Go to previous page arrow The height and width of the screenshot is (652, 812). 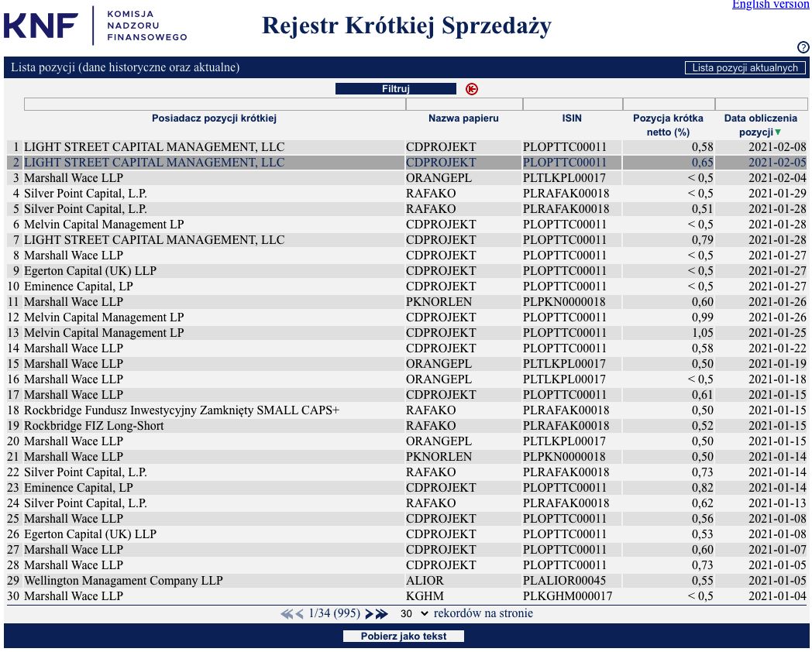click(299, 614)
